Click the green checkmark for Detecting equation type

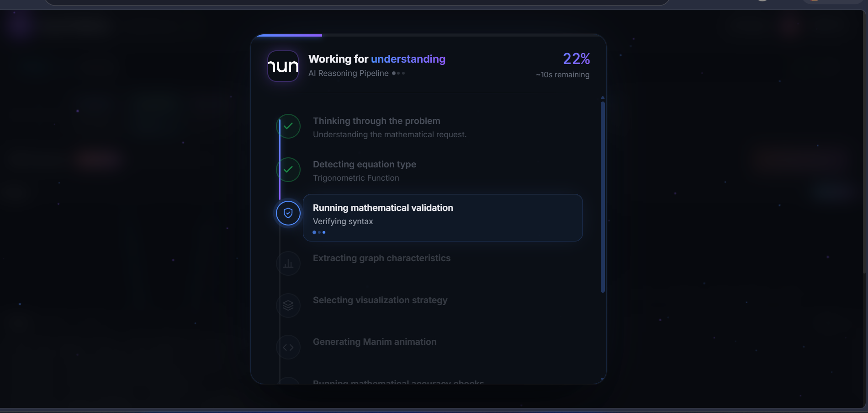coord(288,170)
